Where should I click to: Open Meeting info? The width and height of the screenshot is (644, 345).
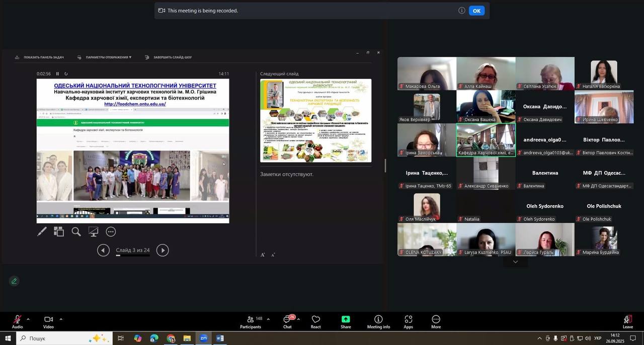[378, 322]
